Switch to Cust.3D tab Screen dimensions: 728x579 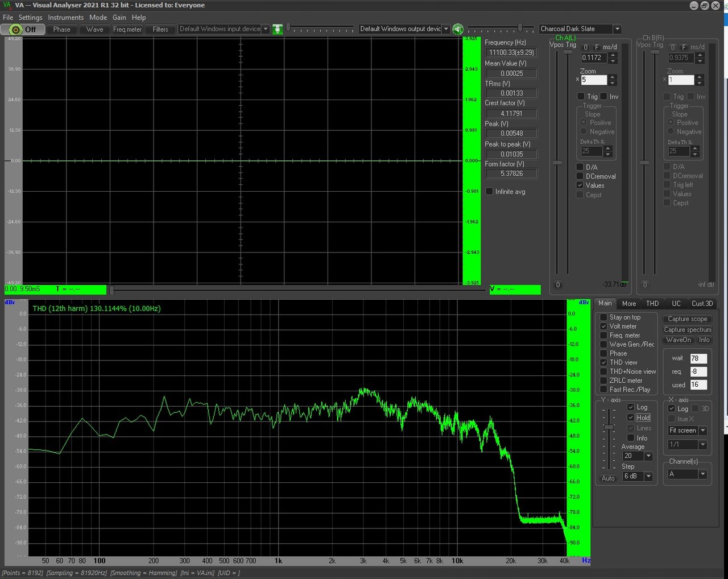coord(702,304)
